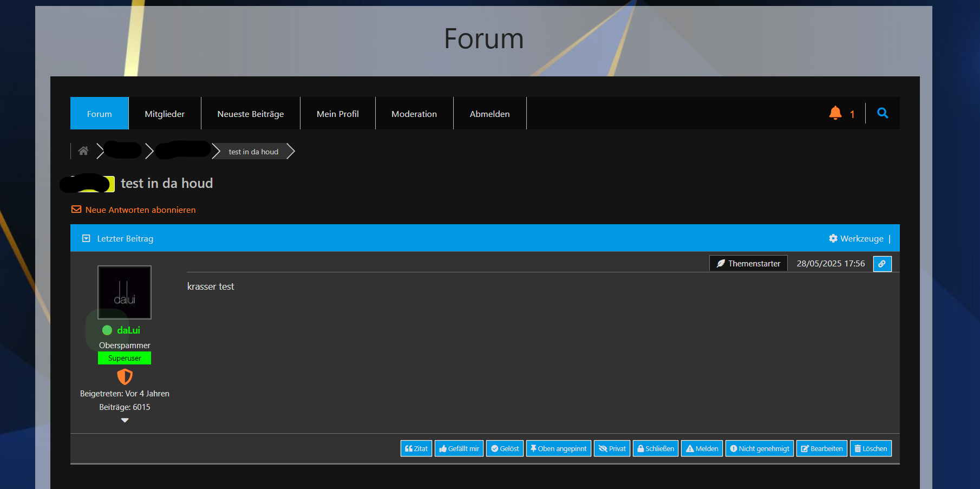Click the Löschen delete button
980x489 pixels.
coord(870,448)
